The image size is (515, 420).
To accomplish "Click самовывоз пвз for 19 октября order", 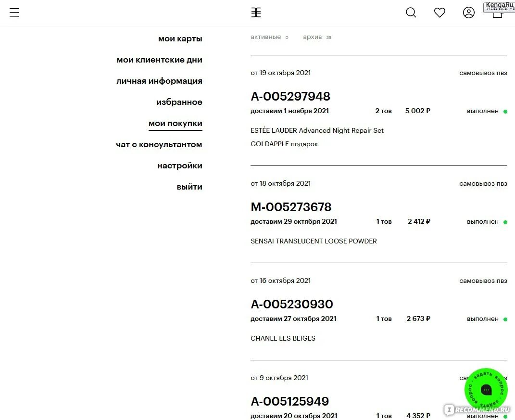I will coord(483,73).
